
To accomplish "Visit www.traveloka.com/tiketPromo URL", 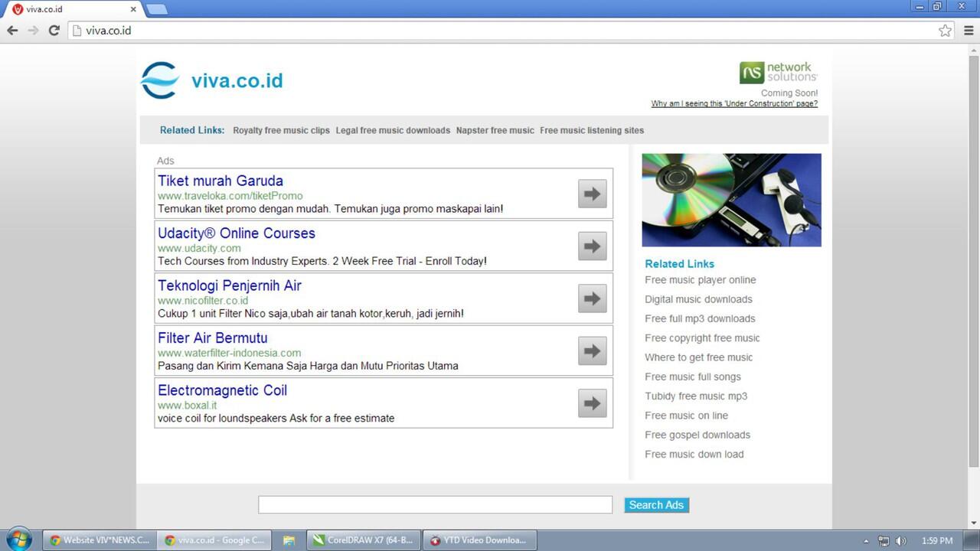I will (230, 196).
